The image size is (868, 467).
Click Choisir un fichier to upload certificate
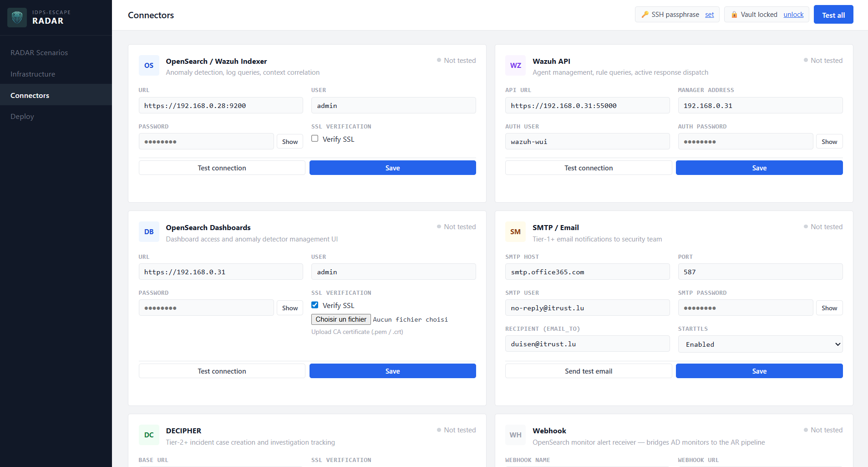(341, 319)
